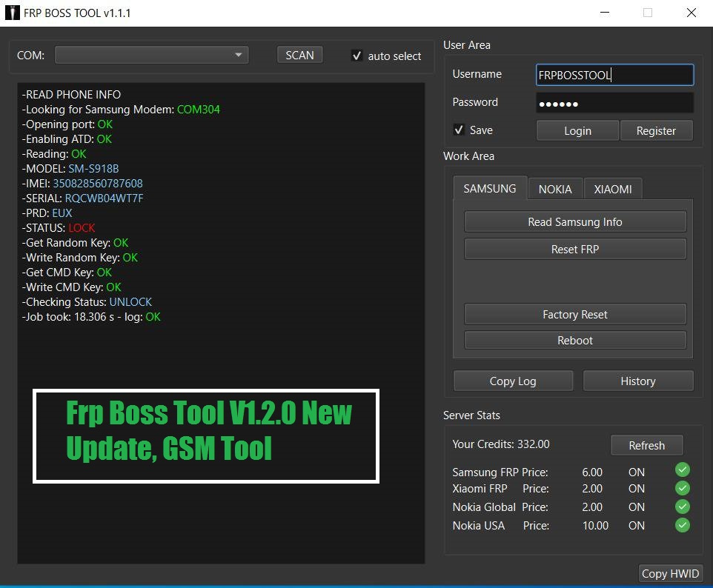
Task: Switch to the NOKIA tab
Action: point(555,189)
